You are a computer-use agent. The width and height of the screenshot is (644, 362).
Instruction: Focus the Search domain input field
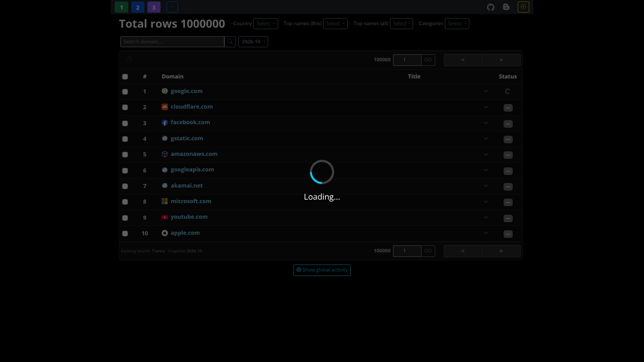coord(172,42)
